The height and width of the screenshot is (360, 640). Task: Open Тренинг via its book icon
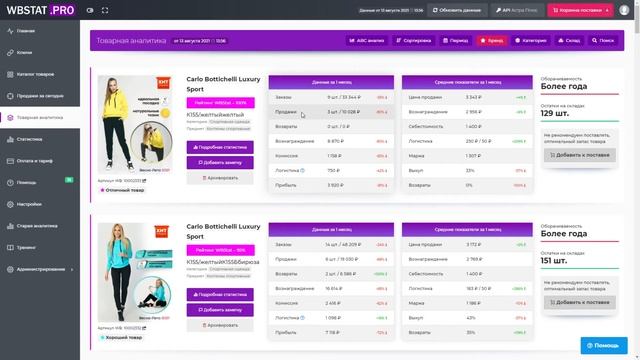pyautogui.click(x=10, y=247)
